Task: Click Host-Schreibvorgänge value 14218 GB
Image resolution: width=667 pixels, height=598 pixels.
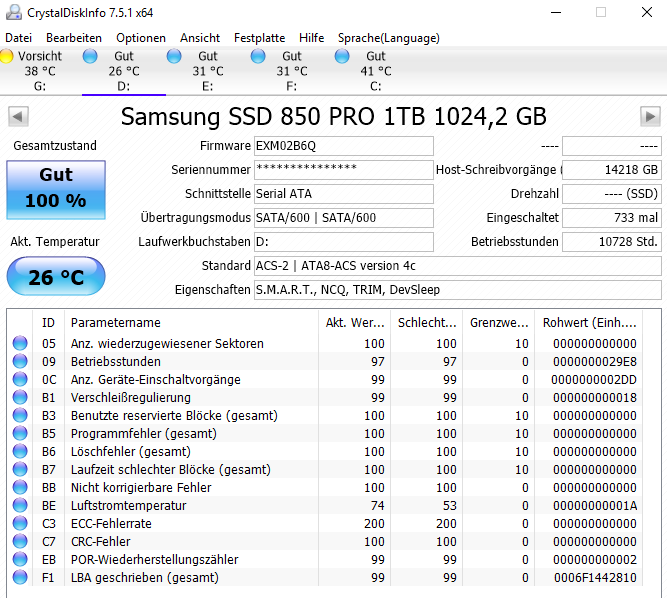Action: click(612, 170)
